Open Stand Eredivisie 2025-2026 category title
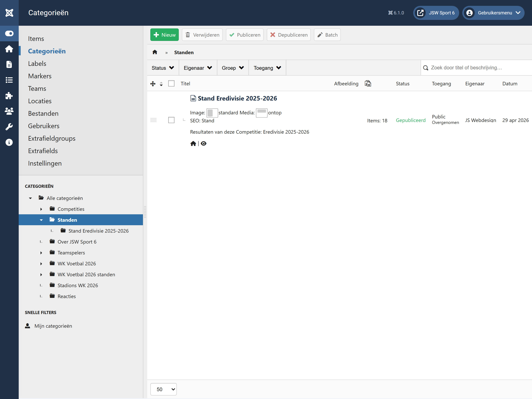 [237, 98]
